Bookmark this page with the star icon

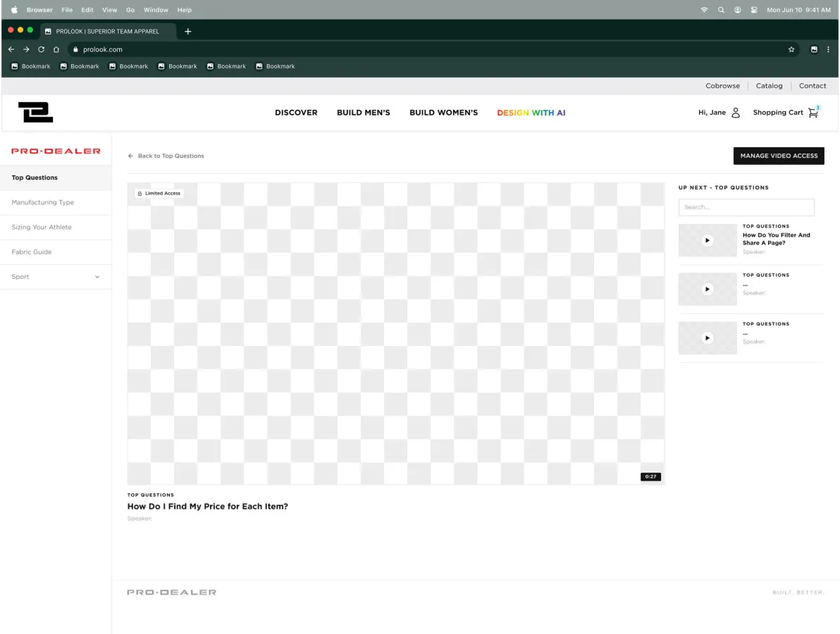(791, 49)
